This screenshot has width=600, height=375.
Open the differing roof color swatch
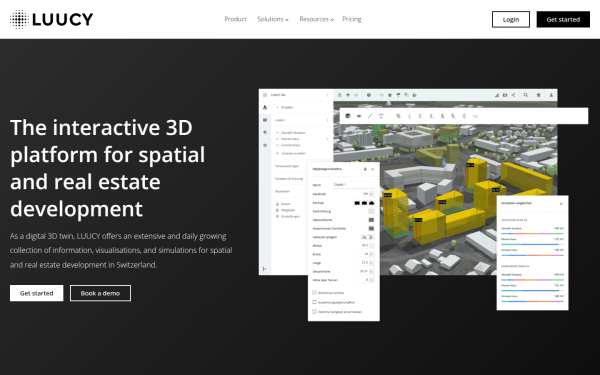(x=371, y=228)
